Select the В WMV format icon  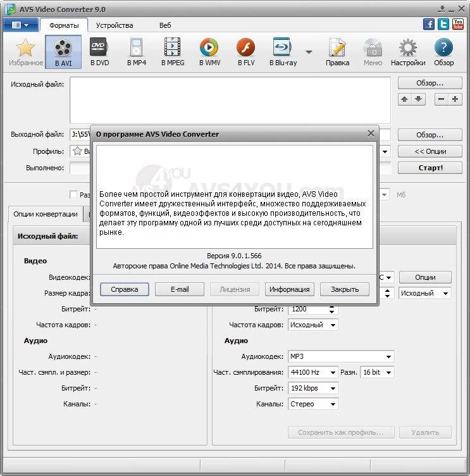(x=209, y=52)
